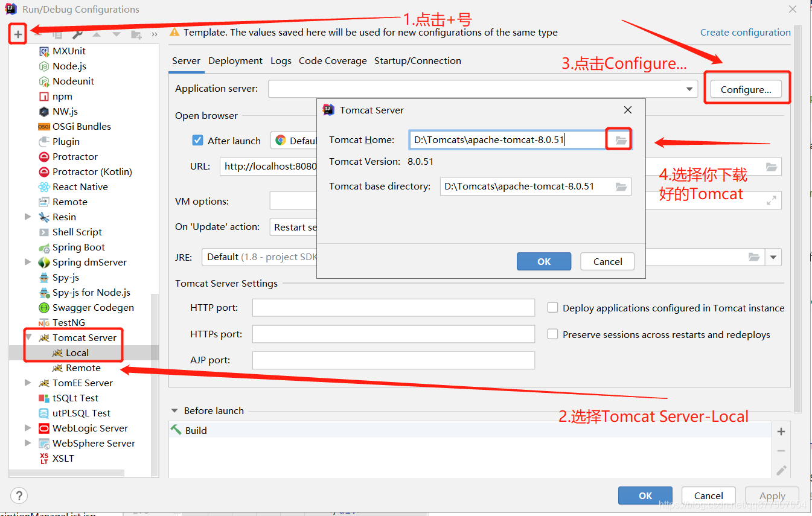Click the Create New Folder toolbar icon
This screenshot has width=812, height=516.
click(136, 34)
